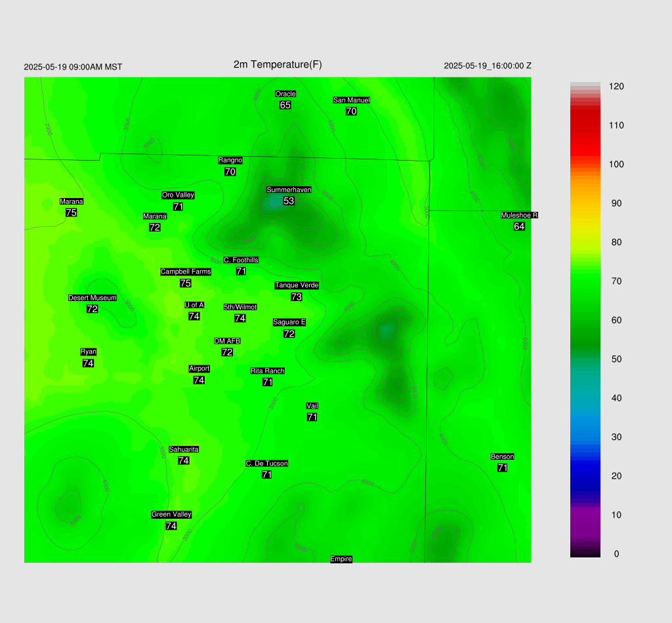Select the Tanque Verde station label
Screen dimensions: 672x623
[297, 285]
